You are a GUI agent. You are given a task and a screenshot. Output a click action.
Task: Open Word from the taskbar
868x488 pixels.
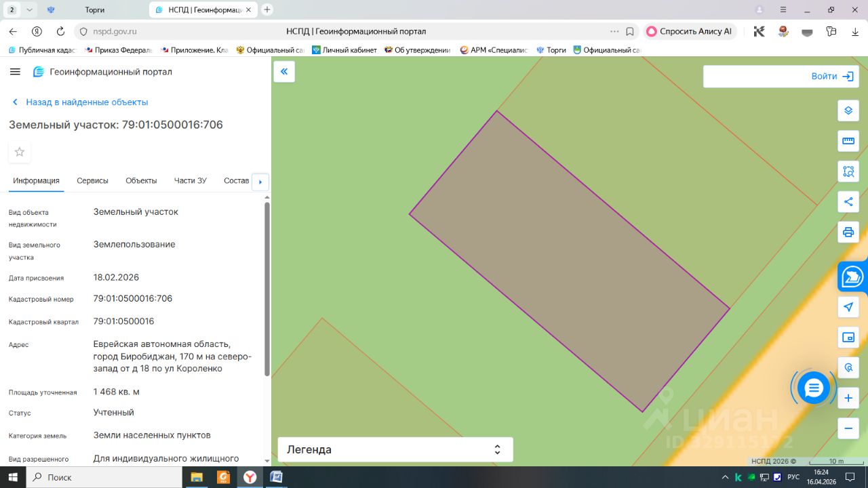(x=277, y=477)
